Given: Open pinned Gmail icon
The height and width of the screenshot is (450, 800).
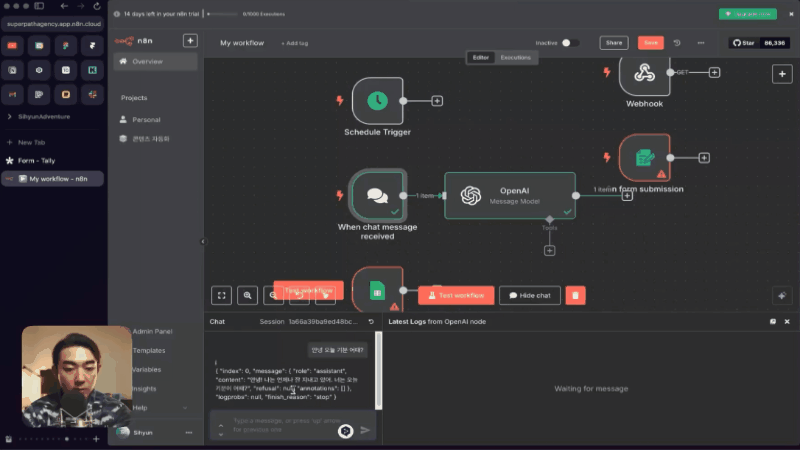Looking at the screenshot, I should pyautogui.click(x=12, y=94).
